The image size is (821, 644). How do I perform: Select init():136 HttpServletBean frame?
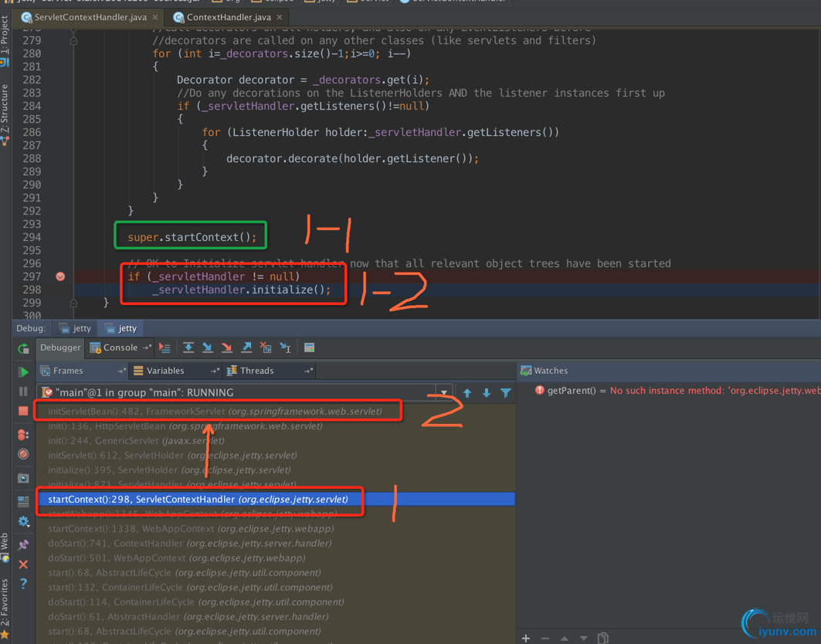(x=276, y=425)
